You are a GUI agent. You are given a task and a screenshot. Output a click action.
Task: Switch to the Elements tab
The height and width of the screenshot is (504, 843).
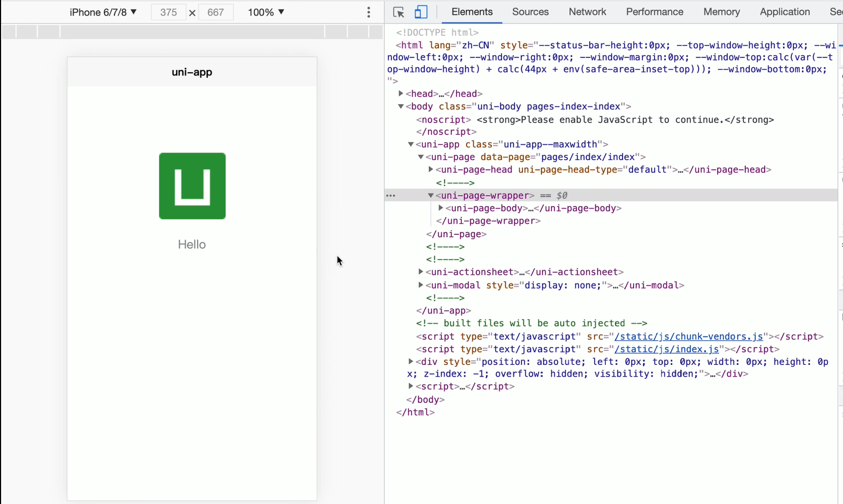tap(472, 12)
